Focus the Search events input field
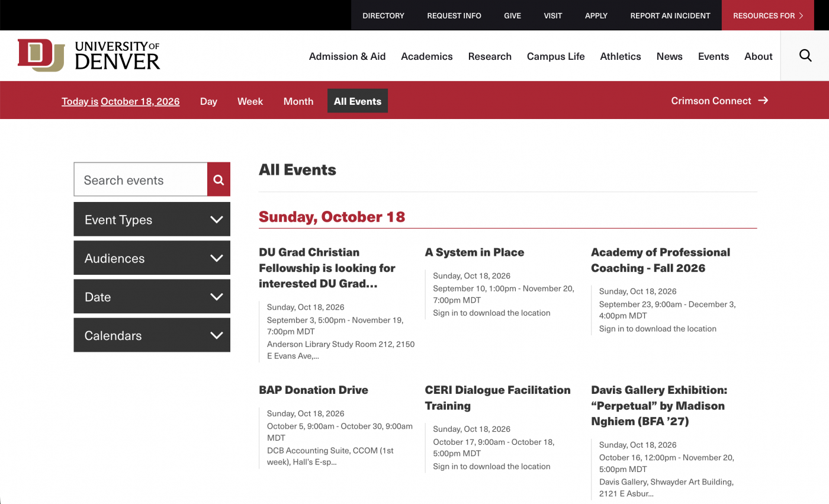The height and width of the screenshot is (504, 829). click(x=140, y=179)
